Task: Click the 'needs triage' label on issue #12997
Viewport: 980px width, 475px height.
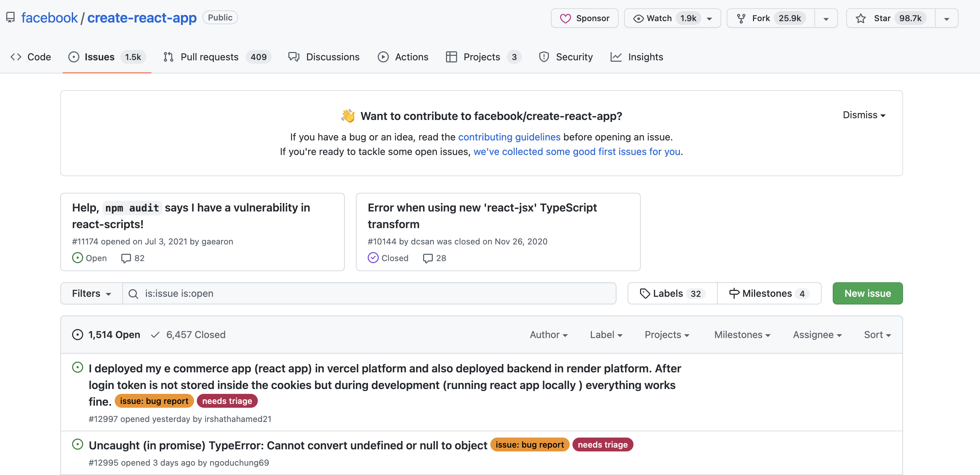Action: click(227, 401)
